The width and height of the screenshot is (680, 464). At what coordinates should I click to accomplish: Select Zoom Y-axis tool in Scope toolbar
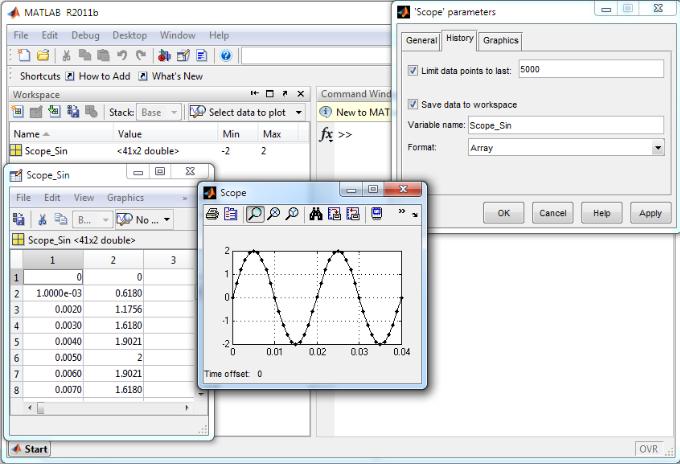coord(292,214)
